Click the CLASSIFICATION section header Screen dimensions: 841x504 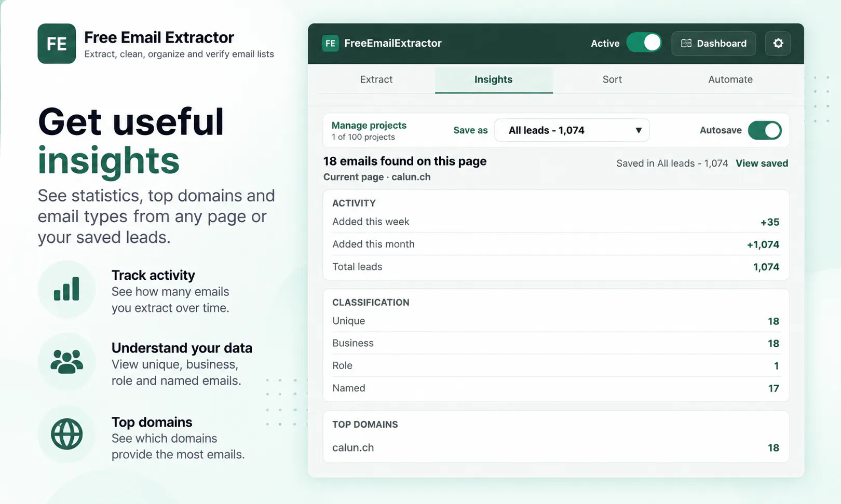point(371,302)
